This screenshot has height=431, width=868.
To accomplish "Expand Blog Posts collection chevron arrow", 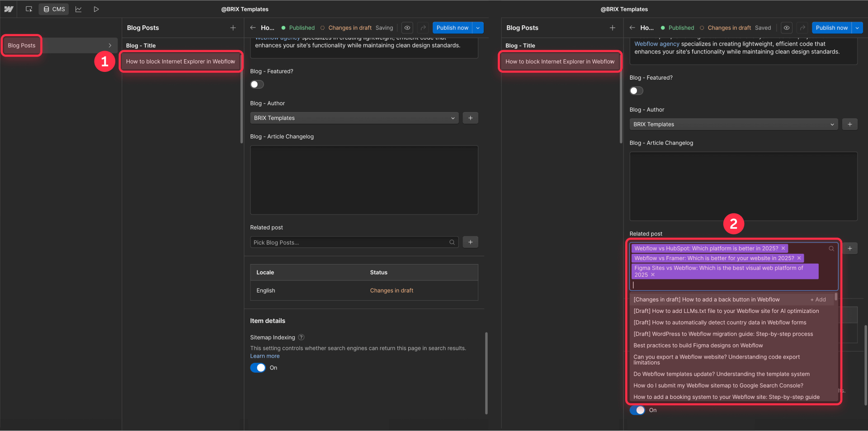I will click(x=110, y=45).
